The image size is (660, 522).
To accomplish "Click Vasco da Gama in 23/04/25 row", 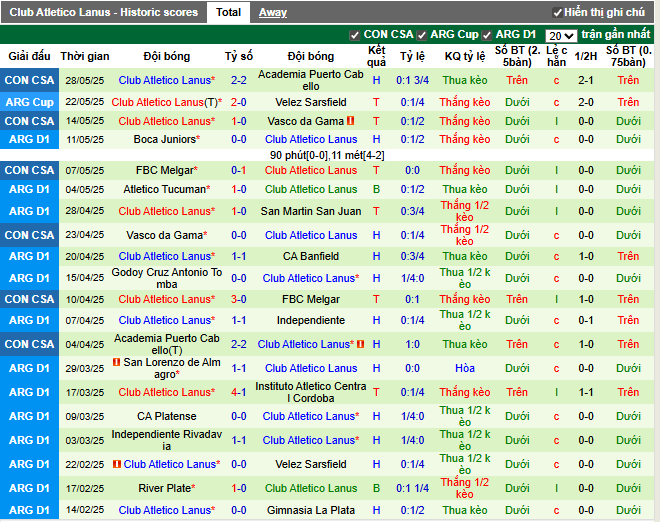I will point(165,235).
